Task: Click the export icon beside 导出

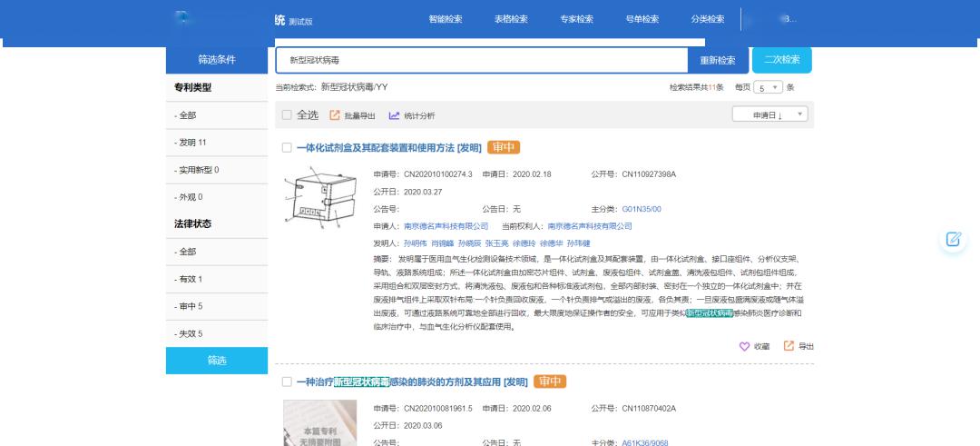Action: [x=789, y=346]
